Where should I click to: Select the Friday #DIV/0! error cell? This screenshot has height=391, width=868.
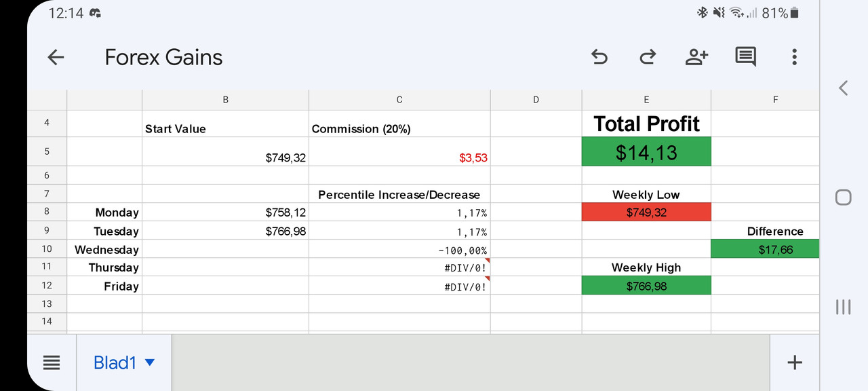pos(399,285)
